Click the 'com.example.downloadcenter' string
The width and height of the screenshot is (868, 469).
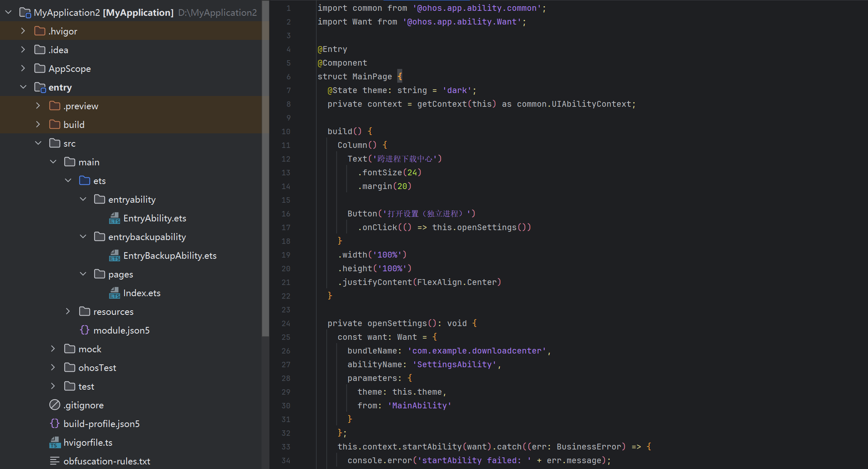tap(477, 351)
